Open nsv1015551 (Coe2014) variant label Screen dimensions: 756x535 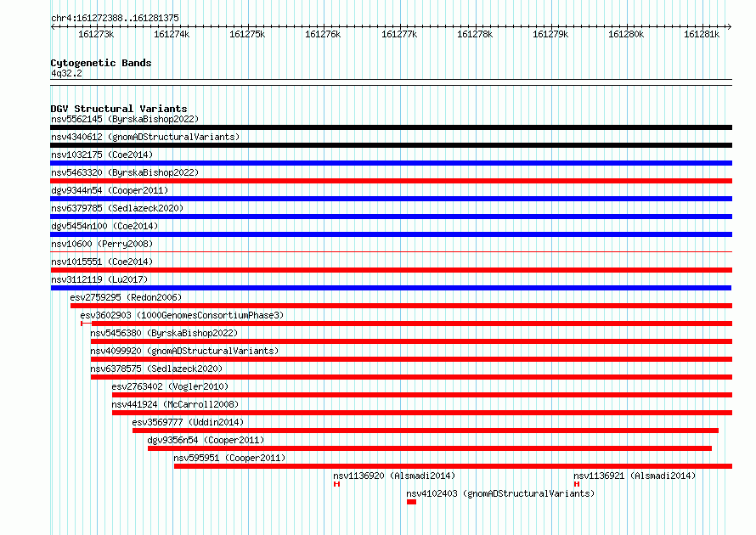[102, 262]
